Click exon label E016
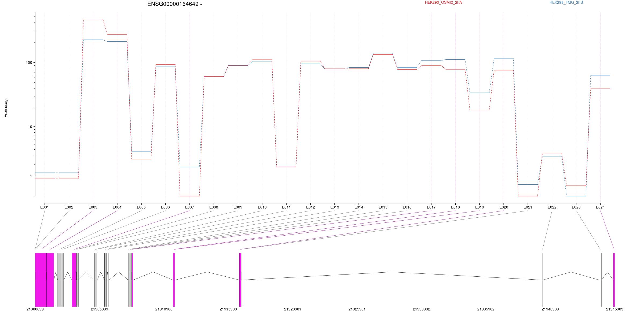The height and width of the screenshot is (322, 644). click(407, 207)
